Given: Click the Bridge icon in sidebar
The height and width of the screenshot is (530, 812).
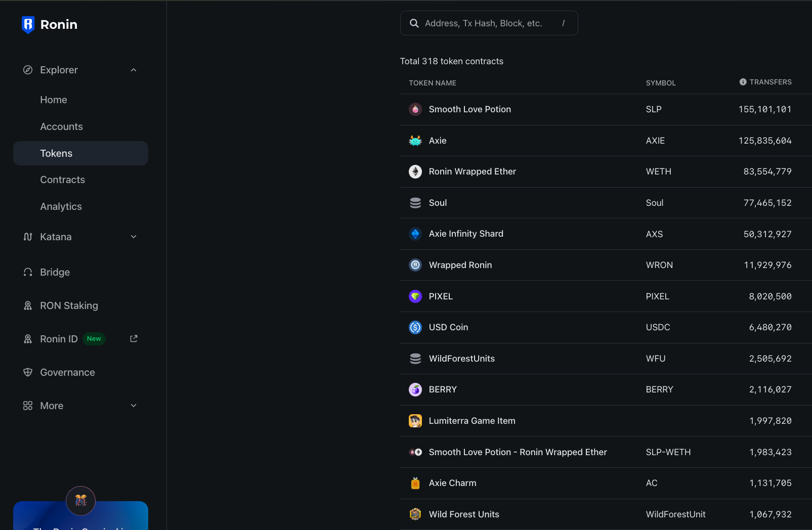Looking at the screenshot, I should (28, 272).
